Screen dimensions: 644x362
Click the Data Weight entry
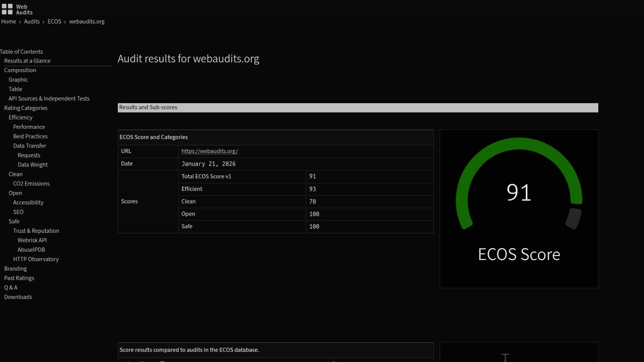(x=32, y=164)
